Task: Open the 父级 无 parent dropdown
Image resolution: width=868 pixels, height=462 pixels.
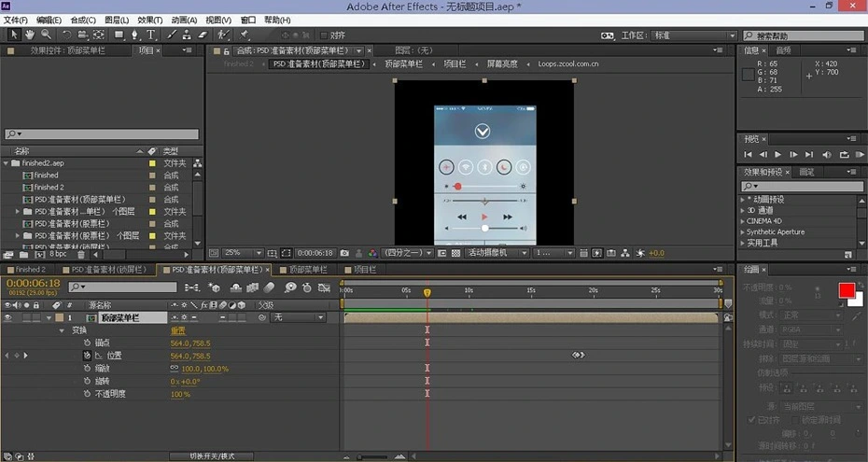Action: [x=298, y=317]
